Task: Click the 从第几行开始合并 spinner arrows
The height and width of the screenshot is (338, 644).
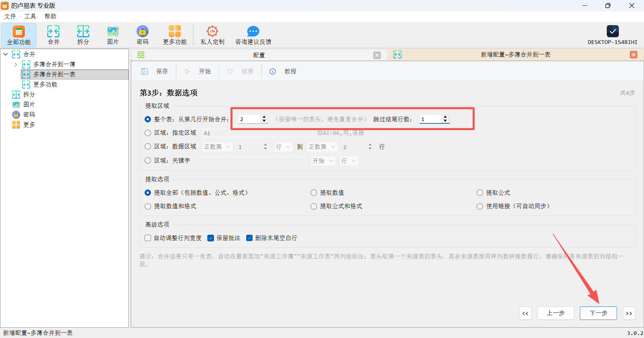Action: (x=264, y=119)
